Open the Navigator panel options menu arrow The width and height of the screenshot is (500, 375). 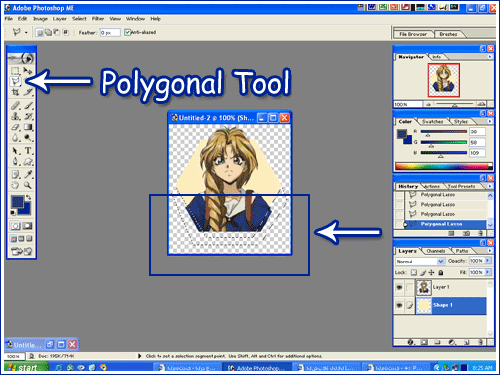click(490, 57)
